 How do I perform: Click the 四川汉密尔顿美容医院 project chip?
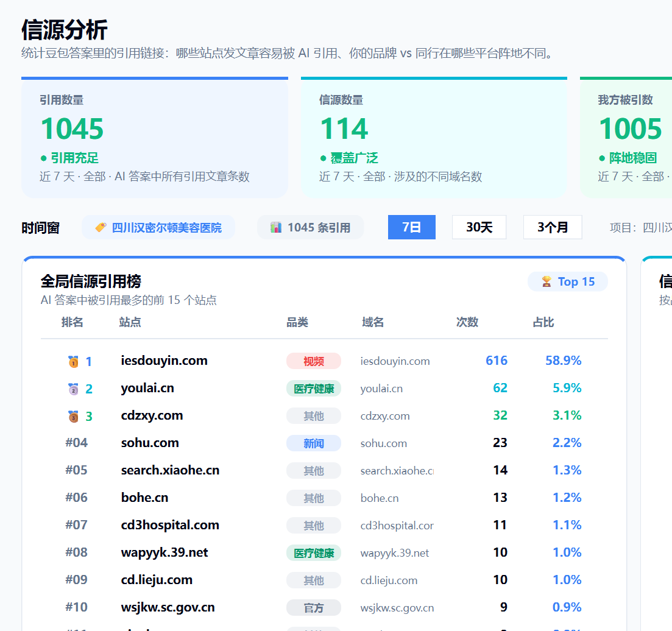(158, 227)
